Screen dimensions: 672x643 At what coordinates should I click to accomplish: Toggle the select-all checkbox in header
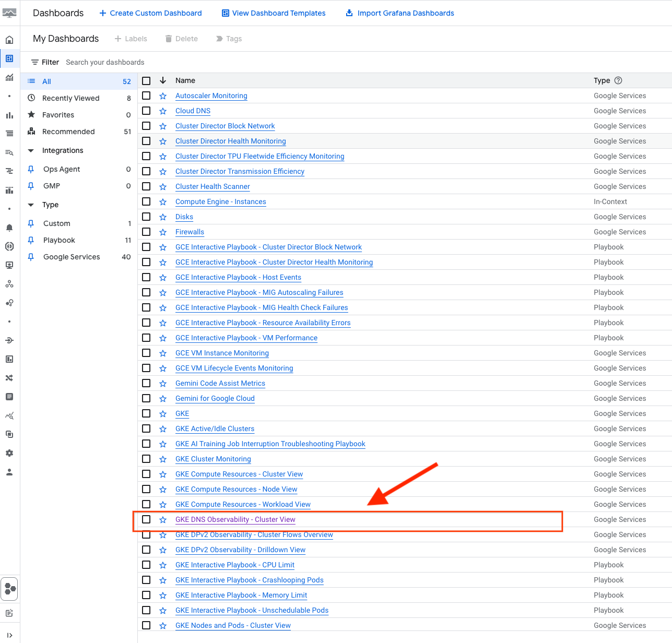click(146, 80)
